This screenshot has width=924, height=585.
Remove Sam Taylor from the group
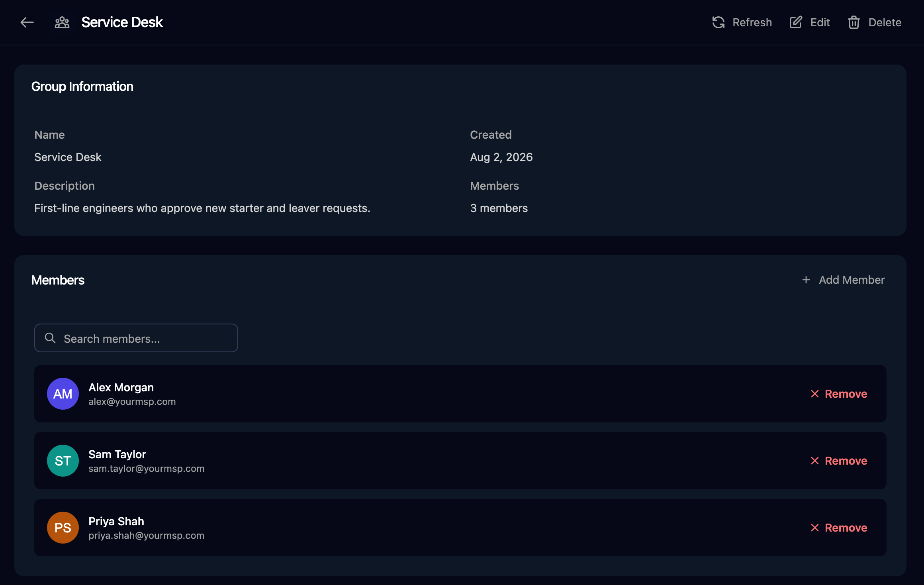(839, 461)
